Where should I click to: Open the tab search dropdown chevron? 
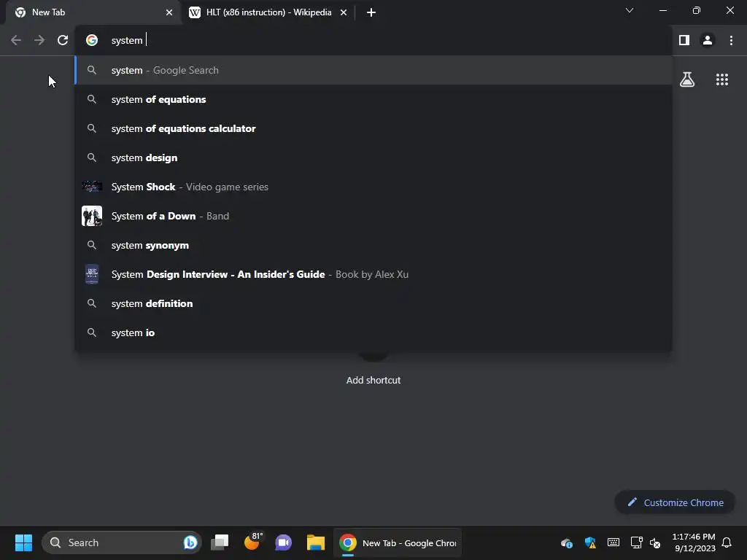(x=630, y=10)
